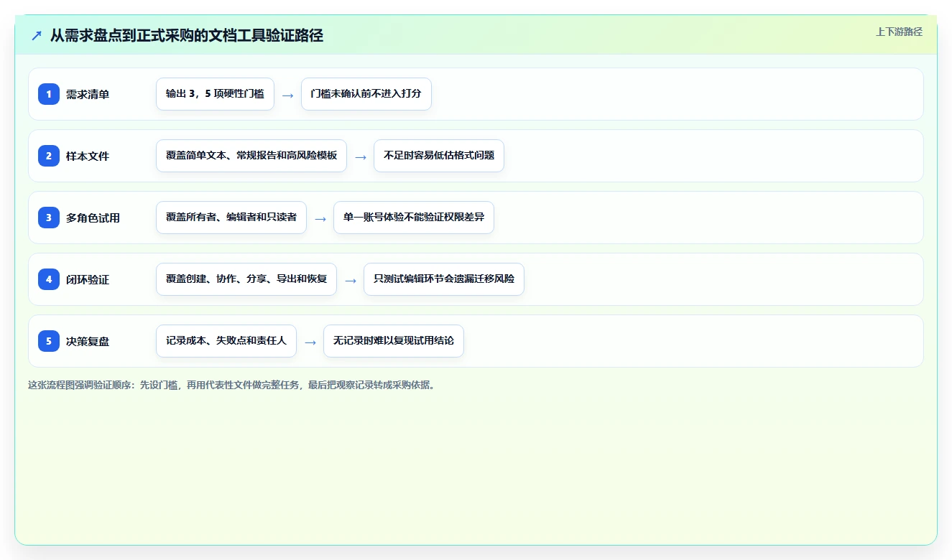Select step number 1 badge
The image size is (952, 560).
(x=49, y=93)
